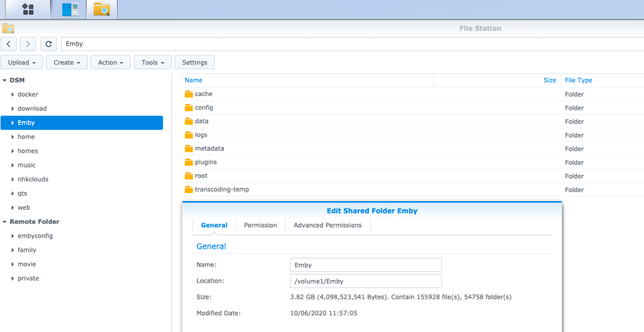Refresh the current folder listing
This screenshot has width=644, height=332.
[48, 44]
